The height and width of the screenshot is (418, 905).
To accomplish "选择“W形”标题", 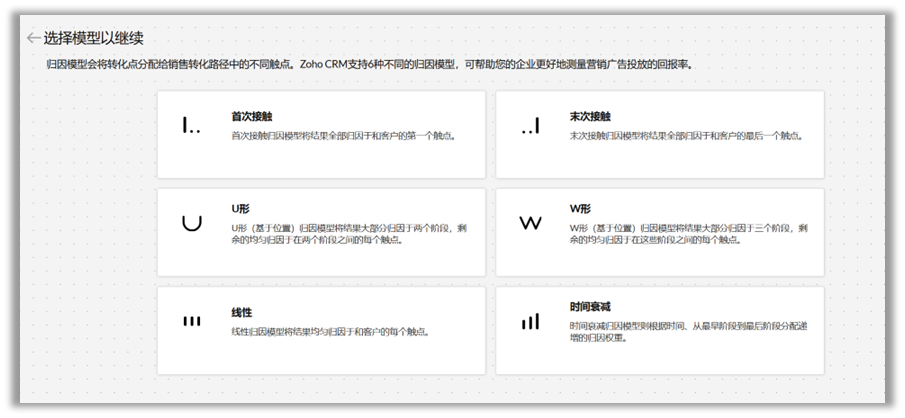I will coord(581,209).
